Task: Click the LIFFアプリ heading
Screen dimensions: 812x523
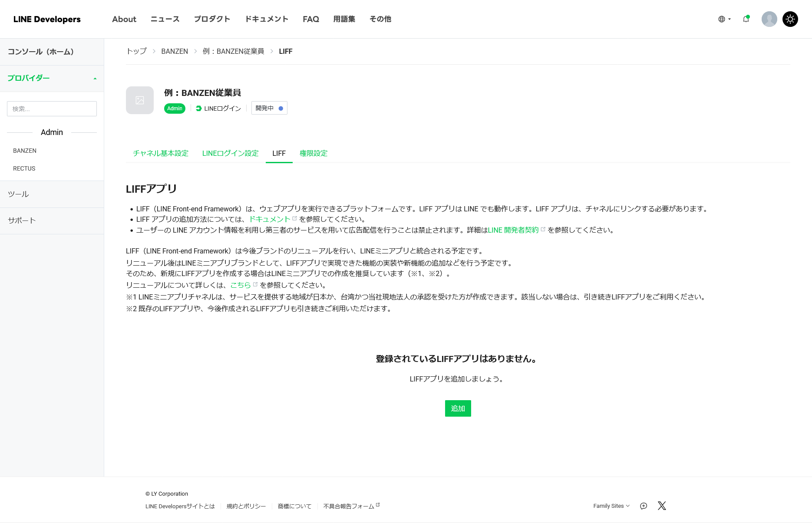Action: coord(151,189)
